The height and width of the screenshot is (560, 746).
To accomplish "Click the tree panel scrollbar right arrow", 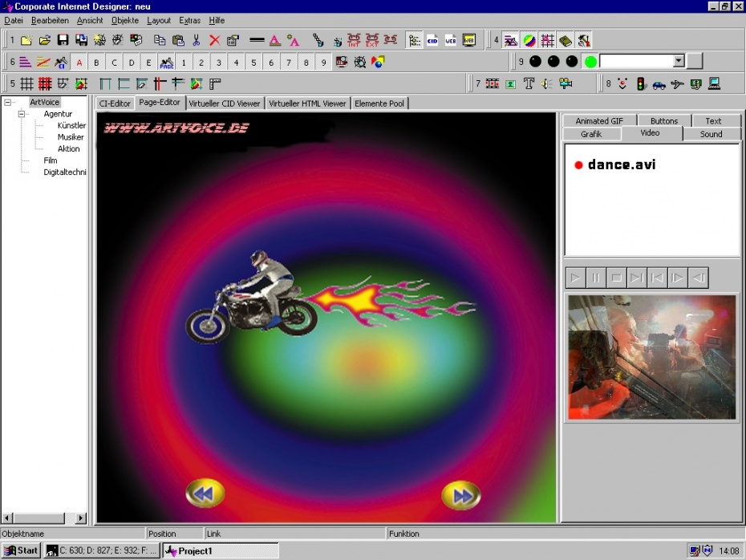I will point(81,517).
